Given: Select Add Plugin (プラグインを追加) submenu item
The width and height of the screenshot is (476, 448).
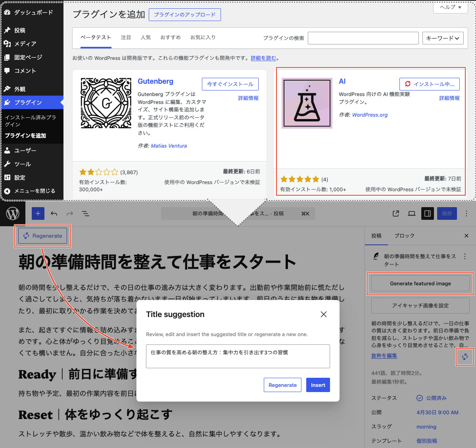Looking at the screenshot, I should [x=25, y=136].
